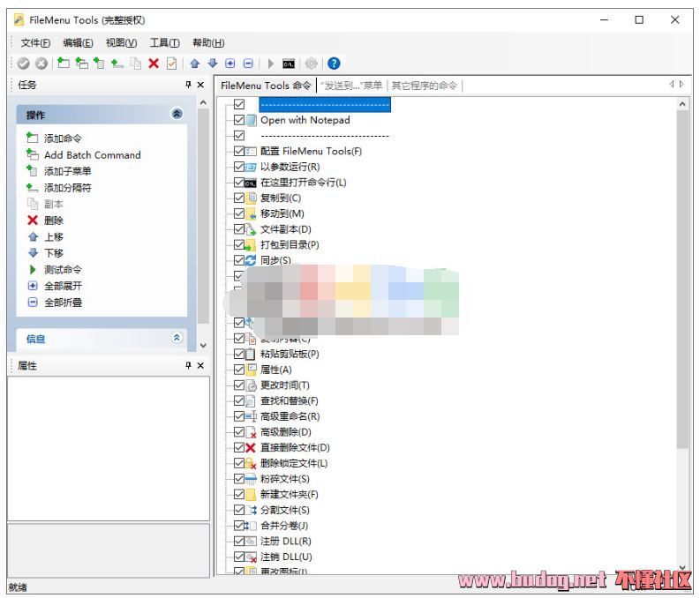Open the 工具(T) menu
700x598 pixels.
click(165, 43)
